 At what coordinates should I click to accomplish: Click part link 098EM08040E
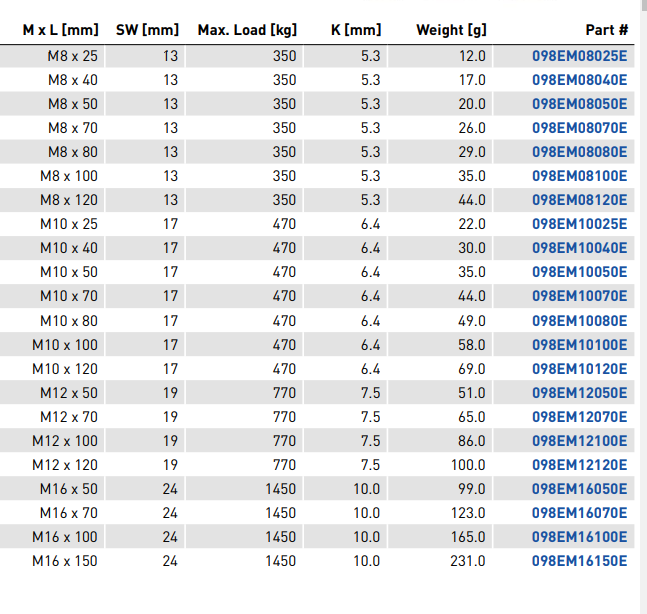(579, 80)
